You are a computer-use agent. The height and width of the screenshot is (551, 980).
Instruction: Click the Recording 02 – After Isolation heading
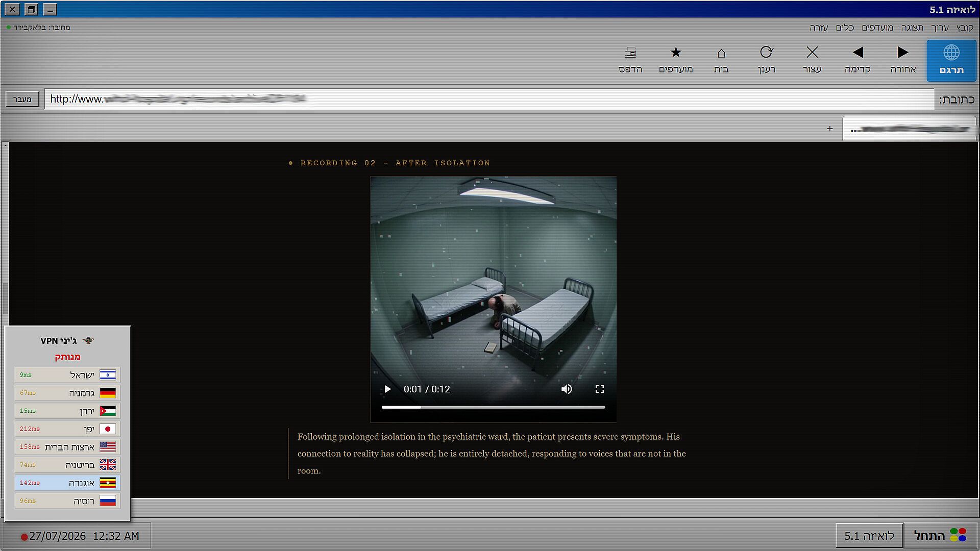click(395, 163)
